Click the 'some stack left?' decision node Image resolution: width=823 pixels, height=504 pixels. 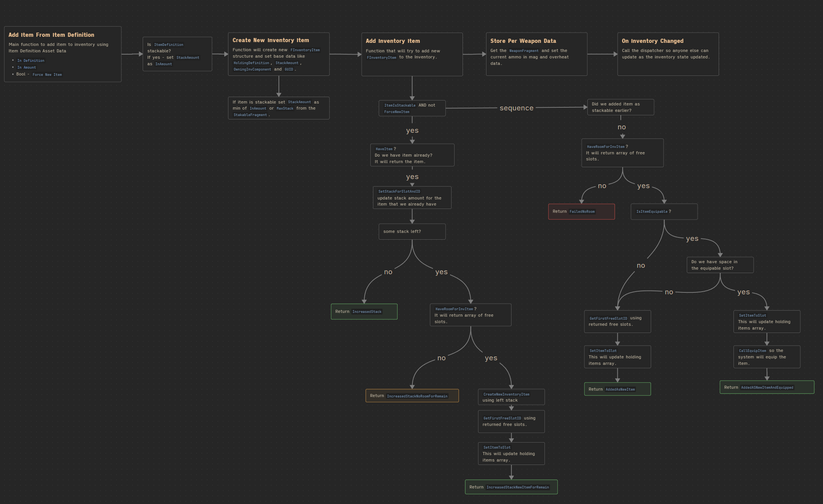pos(412,232)
